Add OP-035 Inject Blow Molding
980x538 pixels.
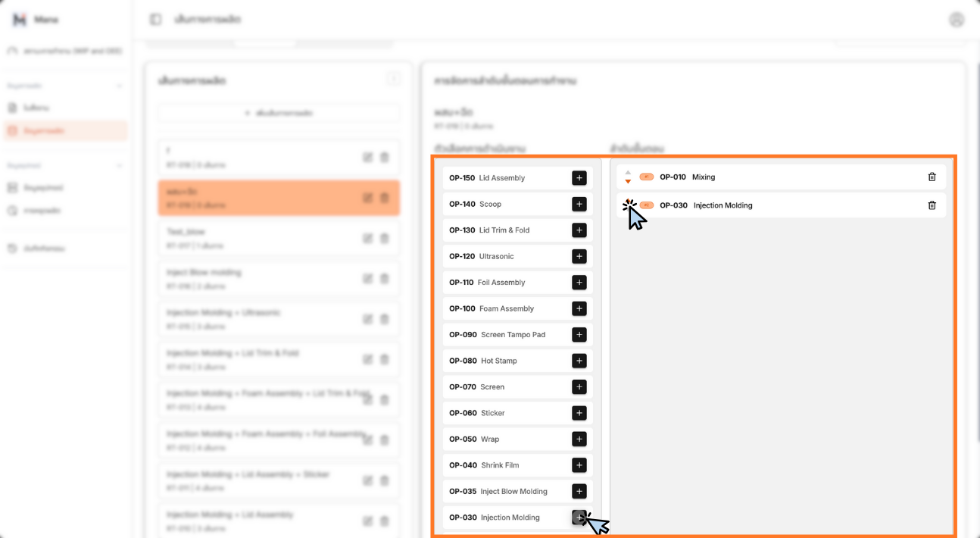coord(579,491)
